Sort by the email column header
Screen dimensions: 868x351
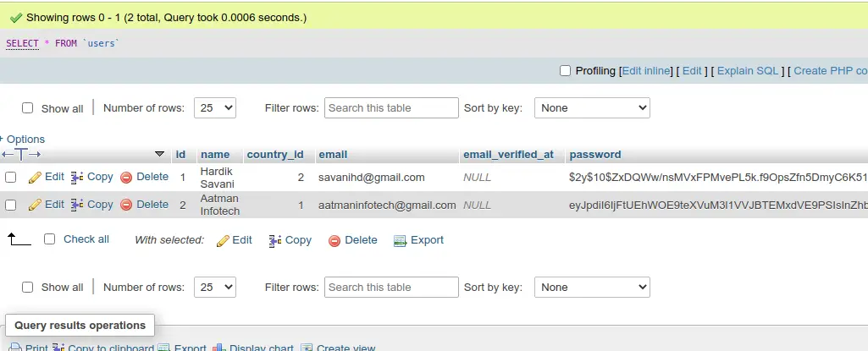[334, 155]
